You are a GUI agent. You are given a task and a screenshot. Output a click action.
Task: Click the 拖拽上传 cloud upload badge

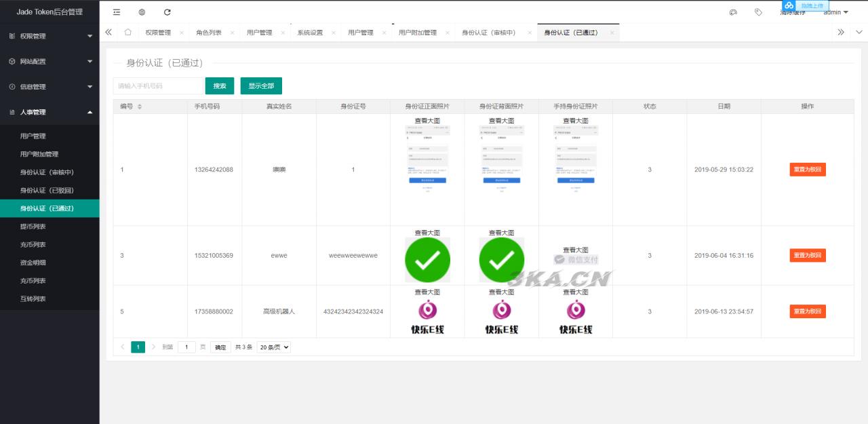(x=806, y=5)
